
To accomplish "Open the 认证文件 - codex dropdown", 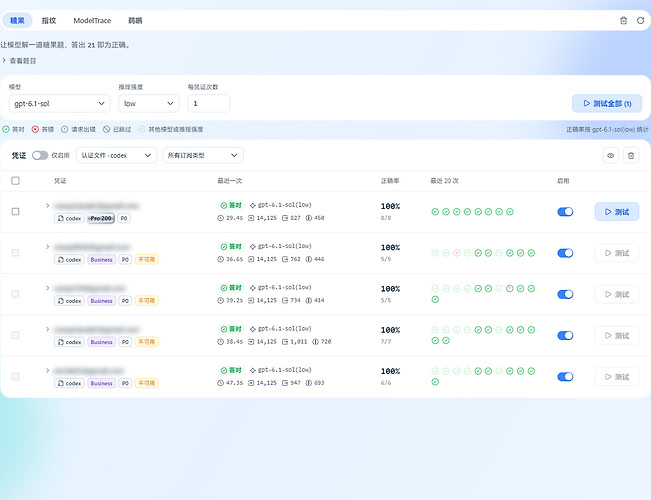I will point(117,155).
